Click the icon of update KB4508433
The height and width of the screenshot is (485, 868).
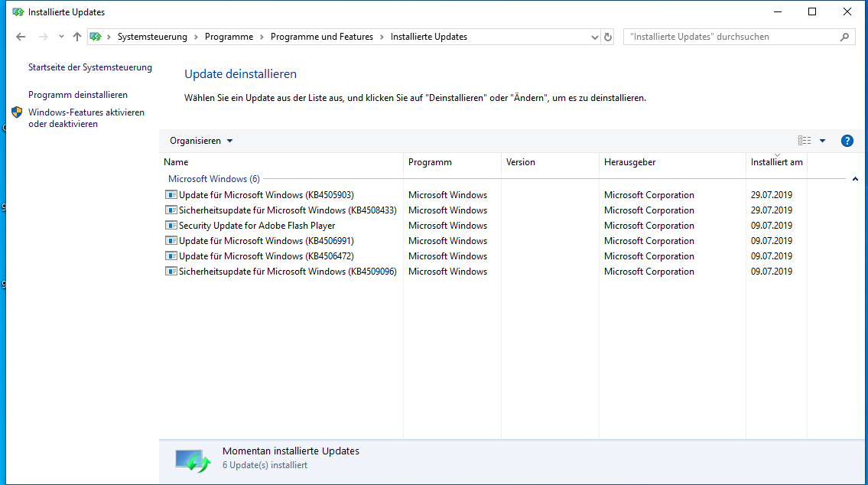click(x=171, y=210)
